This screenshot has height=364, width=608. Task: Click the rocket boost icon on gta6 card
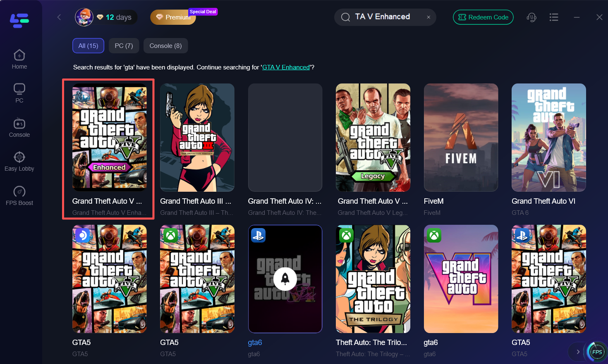click(x=285, y=279)
